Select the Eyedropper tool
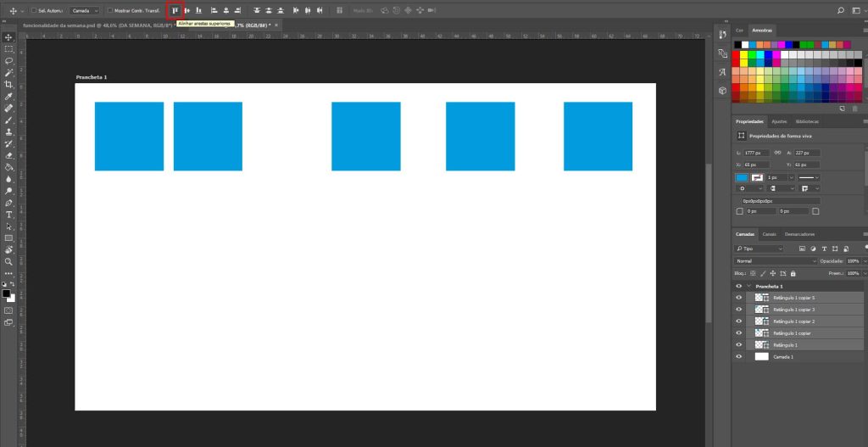This screenshot has height=447, width=868. tap(8, 97)
